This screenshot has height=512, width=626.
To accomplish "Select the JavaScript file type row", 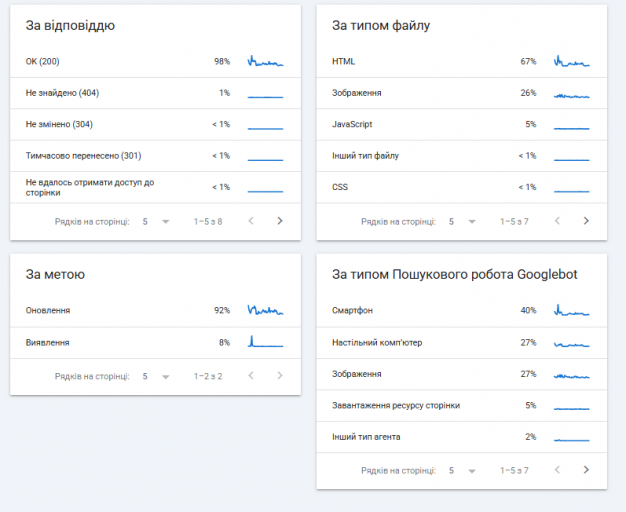I will [462, 125].
